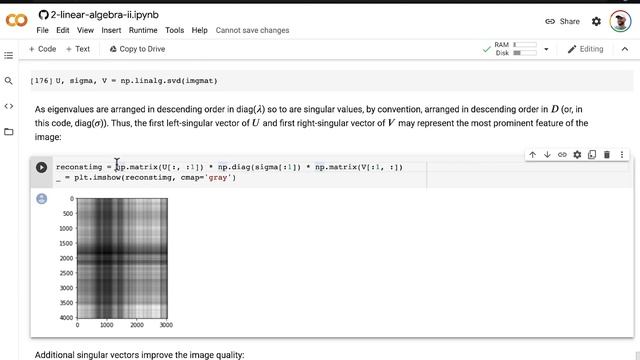Open the File menu

point(42,30)
